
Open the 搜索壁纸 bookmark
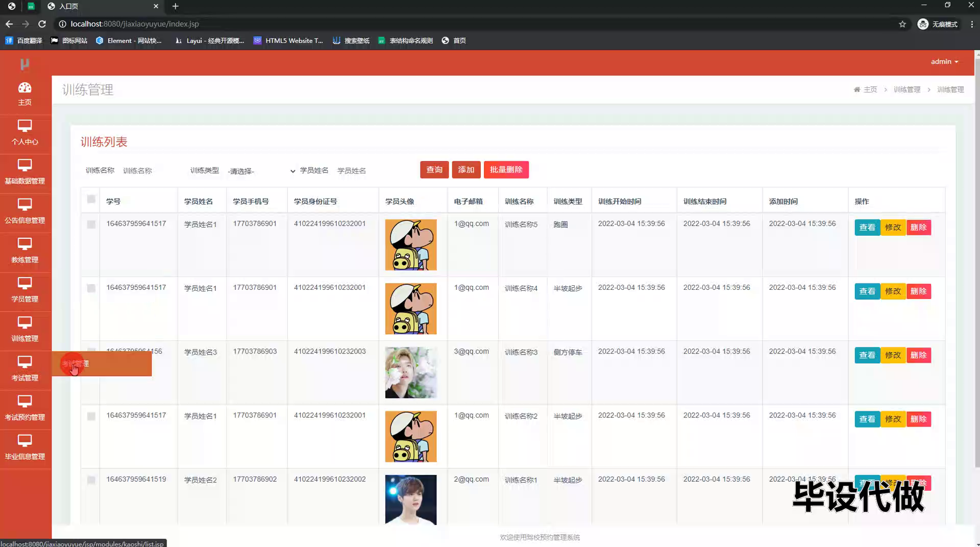(351, 40)
